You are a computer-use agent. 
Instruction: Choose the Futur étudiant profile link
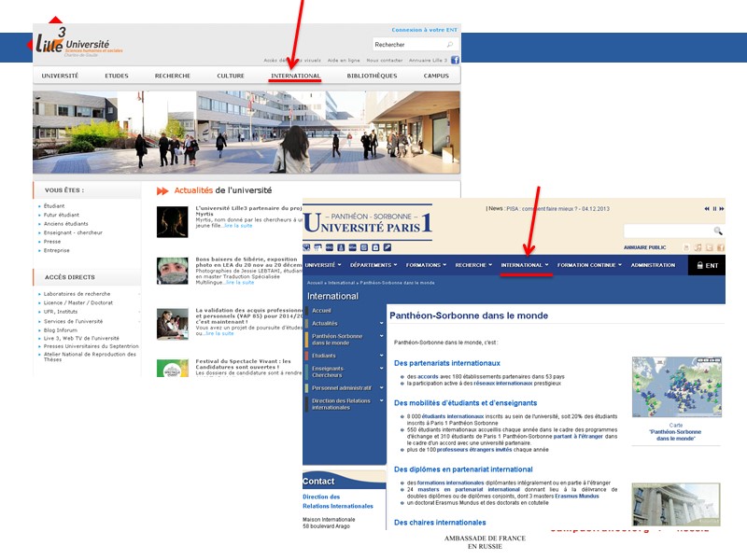point(62,215)
